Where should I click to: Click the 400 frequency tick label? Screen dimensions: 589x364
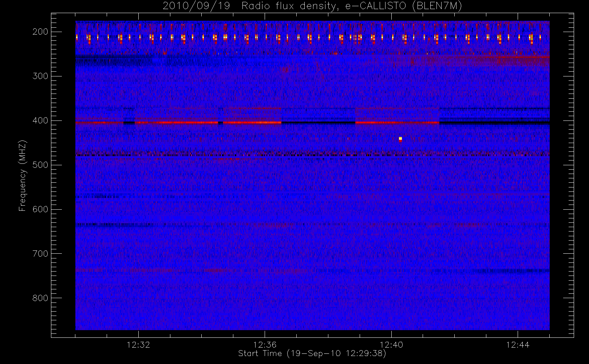[40, 120]
